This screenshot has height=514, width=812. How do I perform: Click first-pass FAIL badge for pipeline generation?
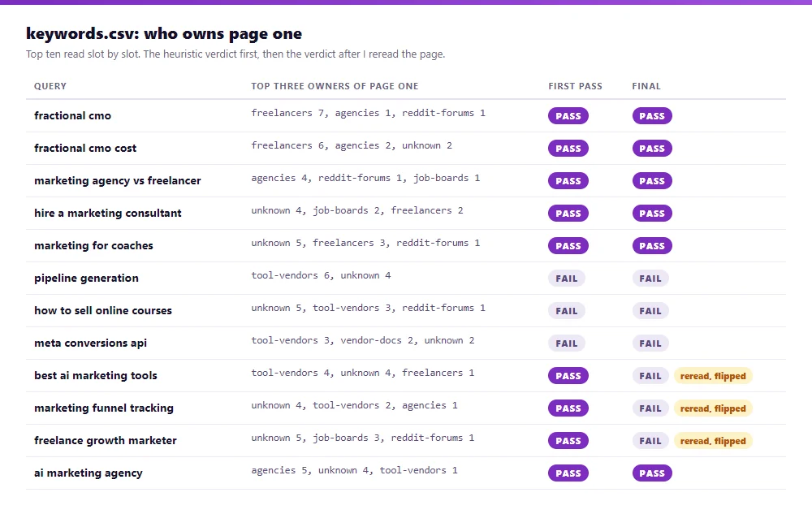point(567,279)
